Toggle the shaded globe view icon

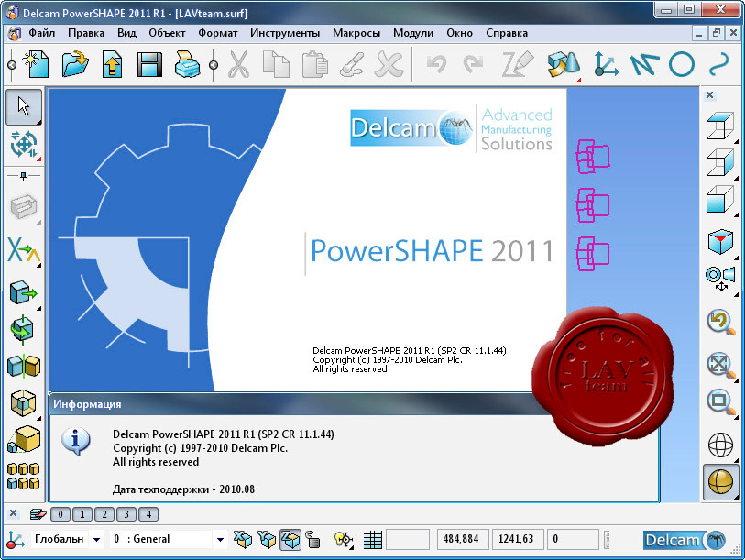coord(720,482)
